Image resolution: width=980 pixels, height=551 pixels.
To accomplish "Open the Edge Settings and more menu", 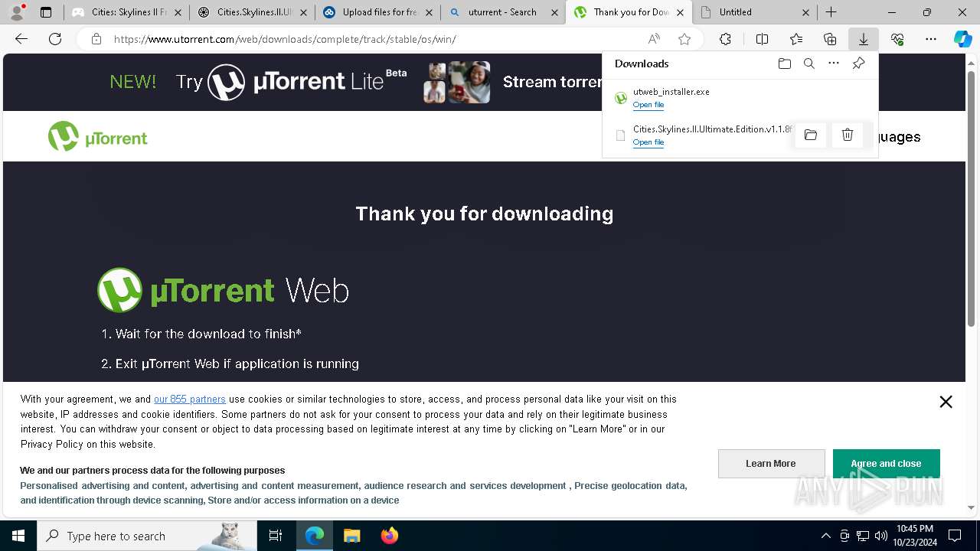I will click(931, 39).
